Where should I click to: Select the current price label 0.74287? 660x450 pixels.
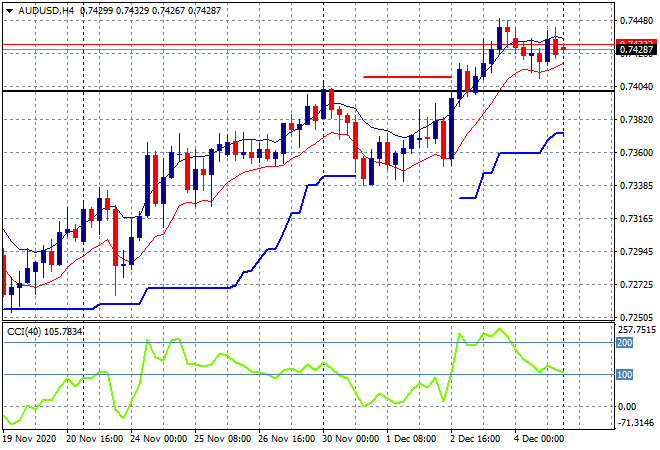coord(636,50)
